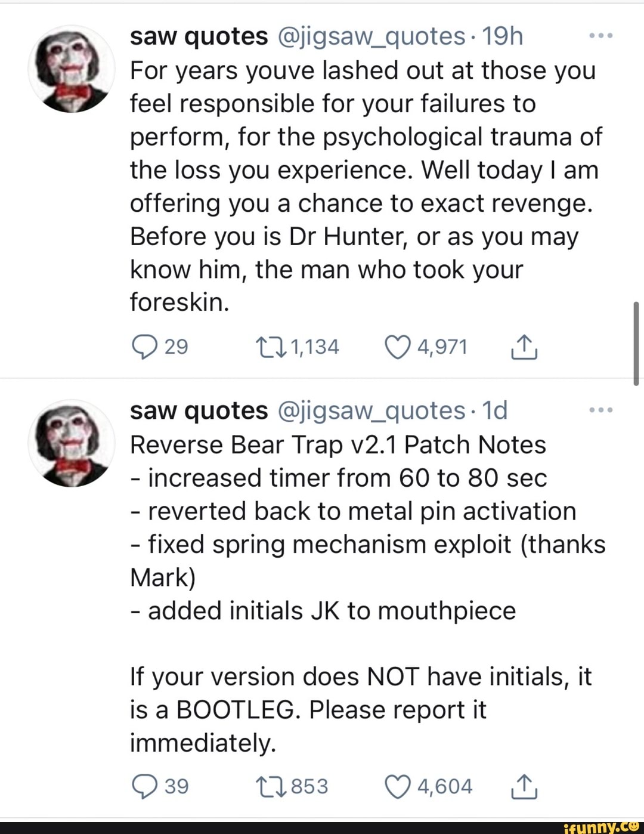Open the comment icon showing 39 replies
The height and width of the screenshot is (834, 644).
145,786
